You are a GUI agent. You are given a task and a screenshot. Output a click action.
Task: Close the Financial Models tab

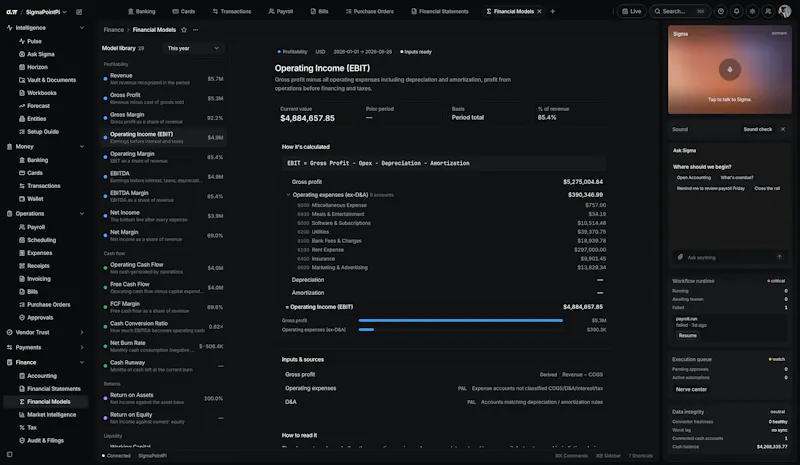pos(539,11)
